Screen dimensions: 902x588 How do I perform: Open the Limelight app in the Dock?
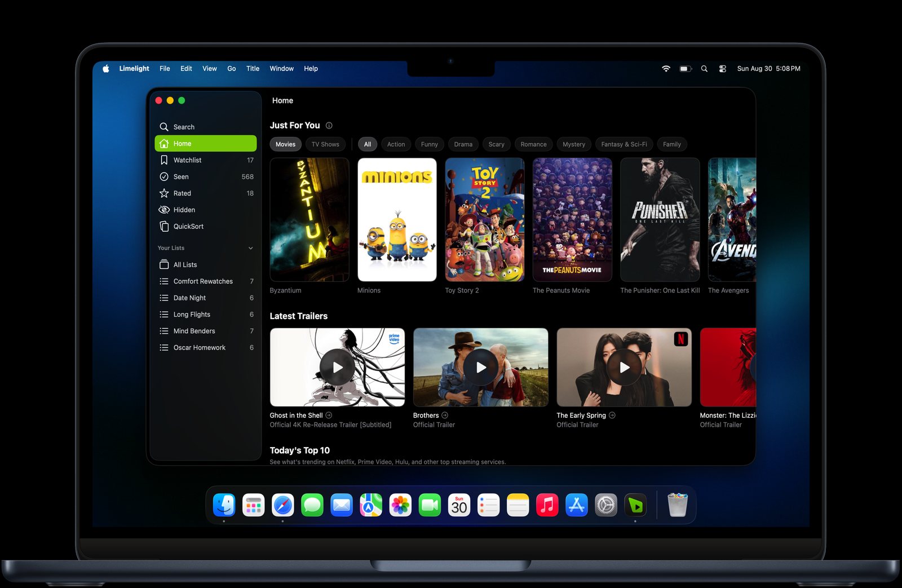(x=635, y=505)
